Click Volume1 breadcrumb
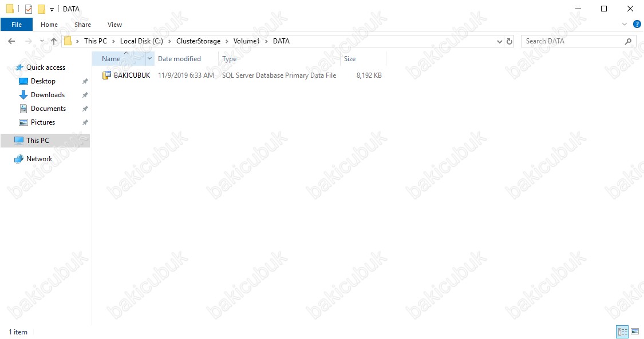The image size is (644, 339). (246, 41)
